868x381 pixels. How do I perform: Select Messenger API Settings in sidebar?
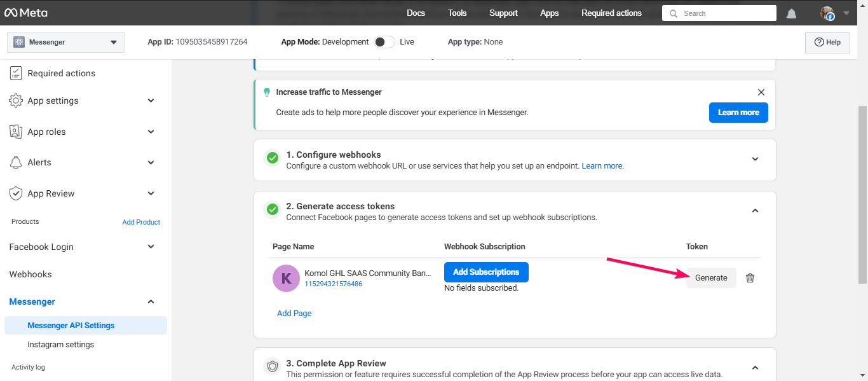[86, 326]
